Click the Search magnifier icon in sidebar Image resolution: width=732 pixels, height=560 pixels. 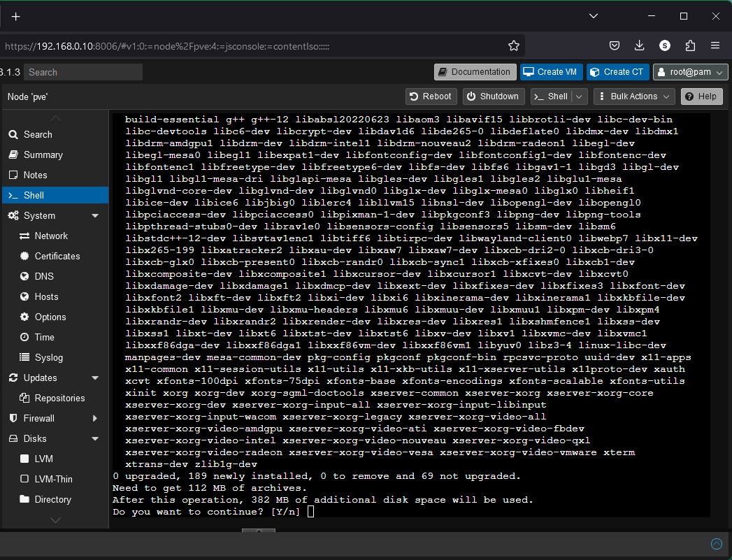pos(13,134)
